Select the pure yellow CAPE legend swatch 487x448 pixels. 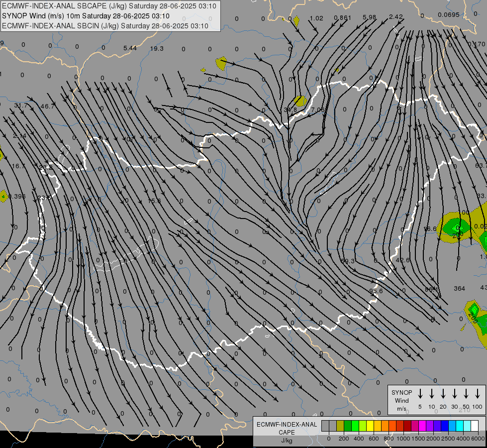370,426
